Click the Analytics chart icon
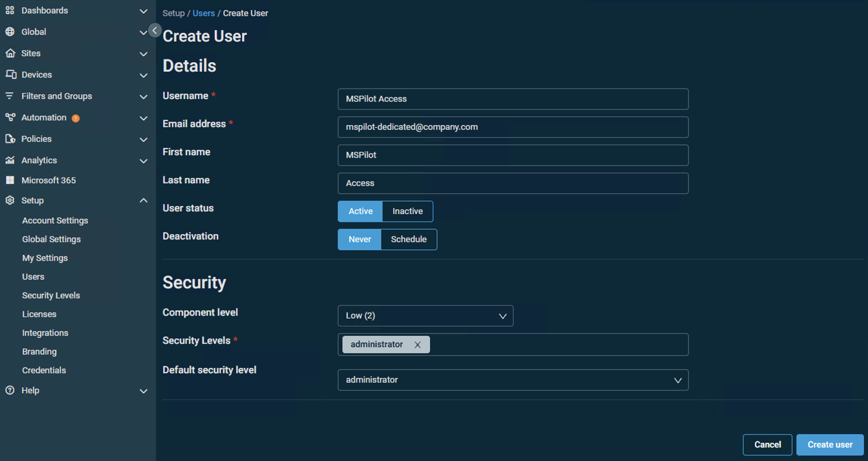868x461 pixels. point(10,160)
